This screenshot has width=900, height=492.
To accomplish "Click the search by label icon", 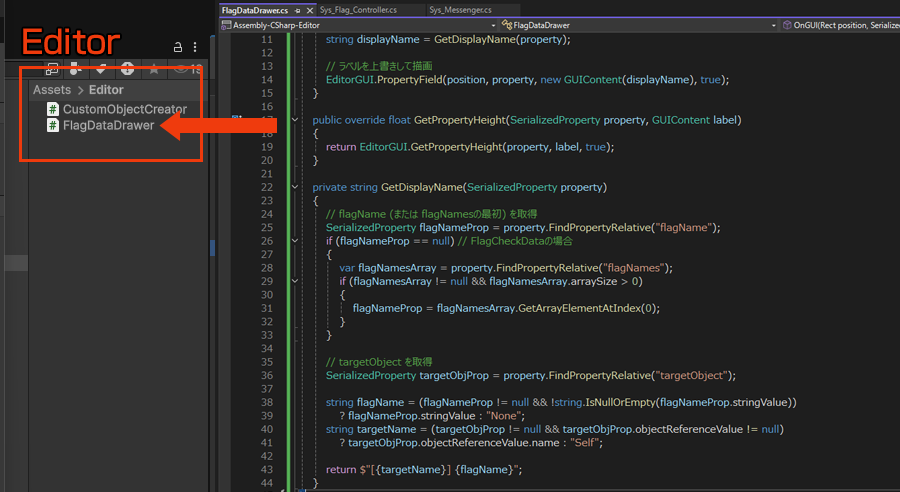I will 101,69.
